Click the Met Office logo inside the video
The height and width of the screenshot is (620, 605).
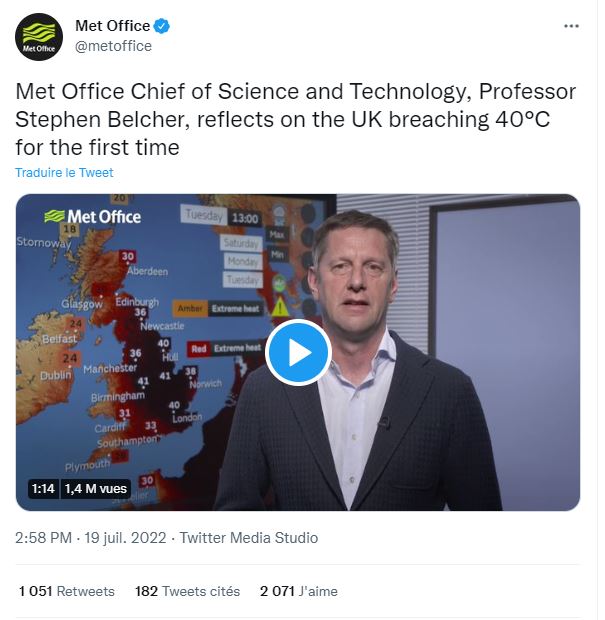[92, 216]
